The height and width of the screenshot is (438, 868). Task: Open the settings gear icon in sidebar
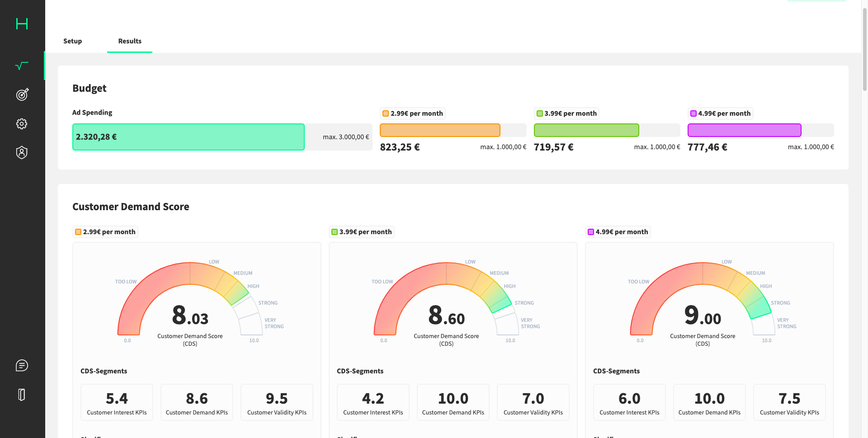click(x=22, y=124)
